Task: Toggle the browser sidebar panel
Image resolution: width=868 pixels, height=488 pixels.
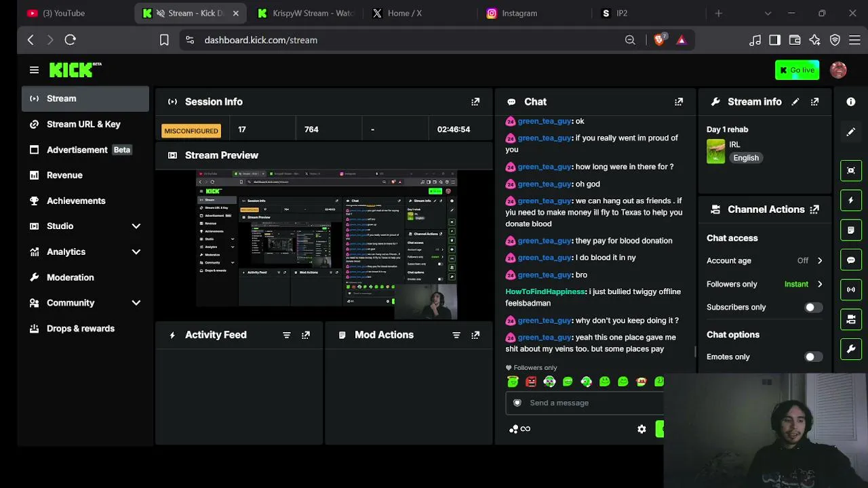Action: coord(774,40)
